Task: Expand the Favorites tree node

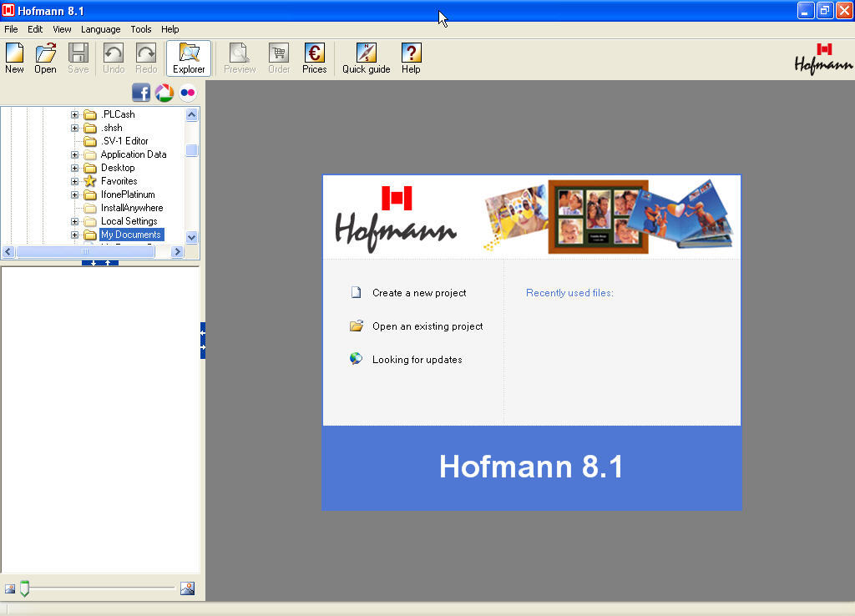Action: (73, 180)
